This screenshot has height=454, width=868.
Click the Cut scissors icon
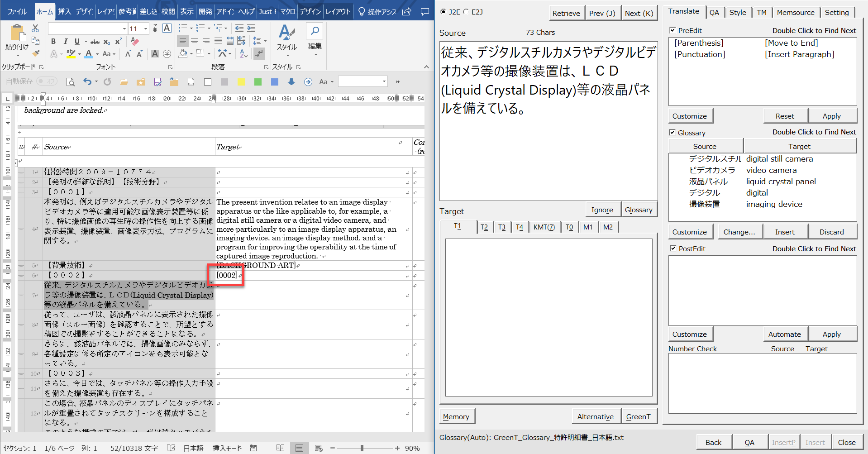[36, 29]
